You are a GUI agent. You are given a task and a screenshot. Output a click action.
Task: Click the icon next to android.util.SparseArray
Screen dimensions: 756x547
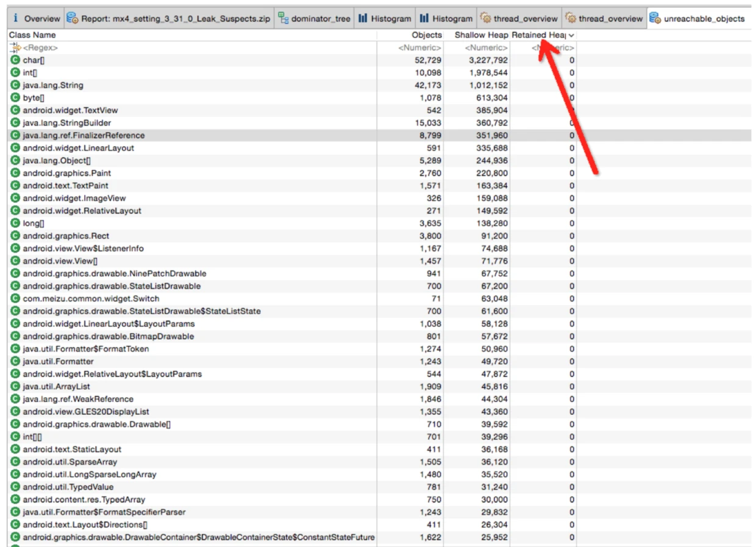pos(15,462)
